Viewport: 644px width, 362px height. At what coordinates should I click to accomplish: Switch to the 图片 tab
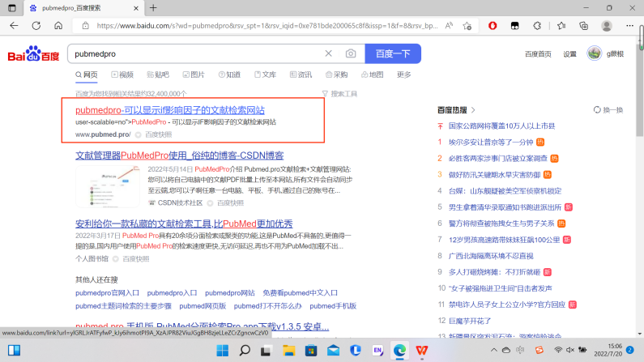[194, 75]
